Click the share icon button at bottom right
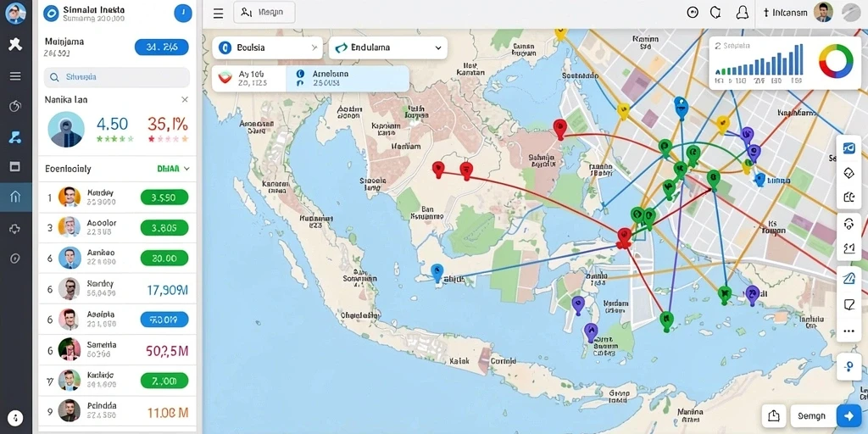 point(773,415)
